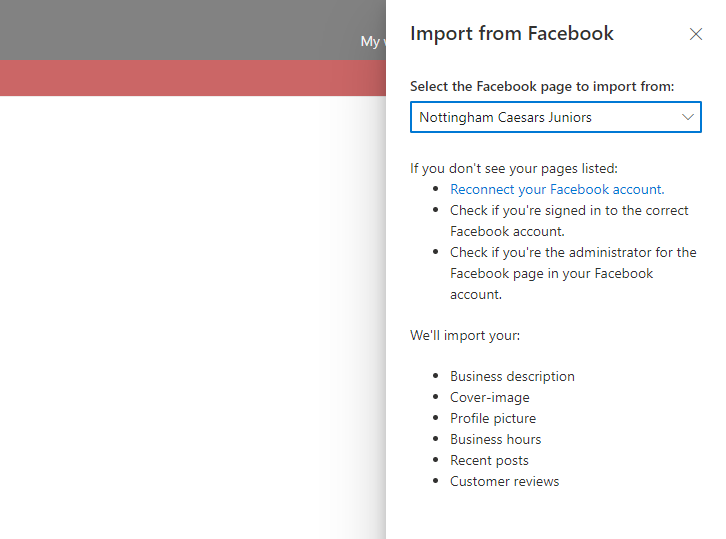
Task: Click the label 'Select the Facebook page to import from:'
Action: pos(542,87)
